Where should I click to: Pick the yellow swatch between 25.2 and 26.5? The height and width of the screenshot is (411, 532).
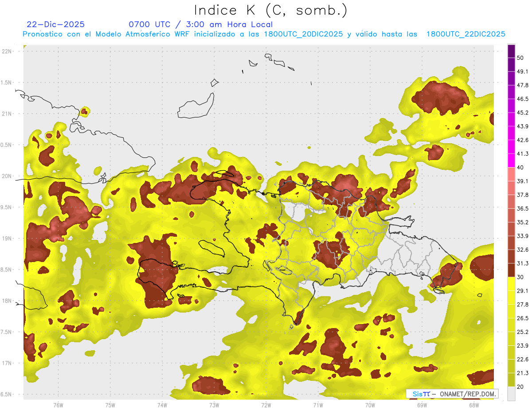[511, 325]
